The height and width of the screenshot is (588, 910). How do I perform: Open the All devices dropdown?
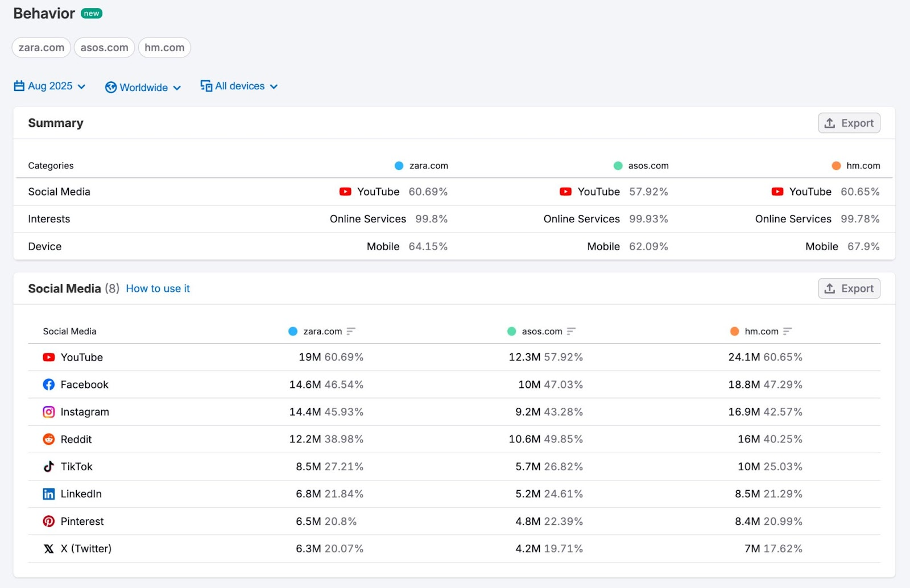[x=239, y=86]
